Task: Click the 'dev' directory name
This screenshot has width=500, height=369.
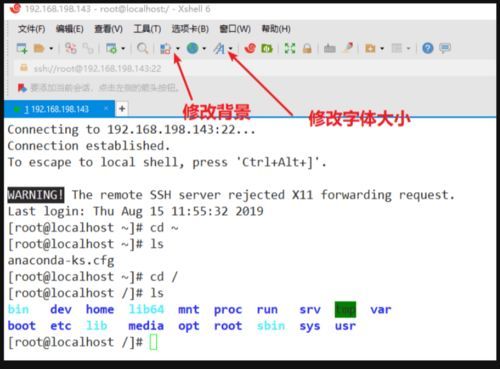Action: pyautogui.click(x=61, y=309)
